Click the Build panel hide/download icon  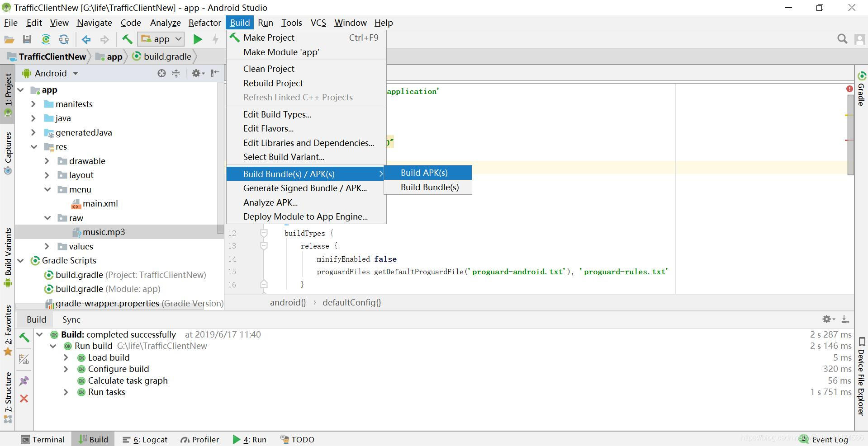tap(845, 319)
